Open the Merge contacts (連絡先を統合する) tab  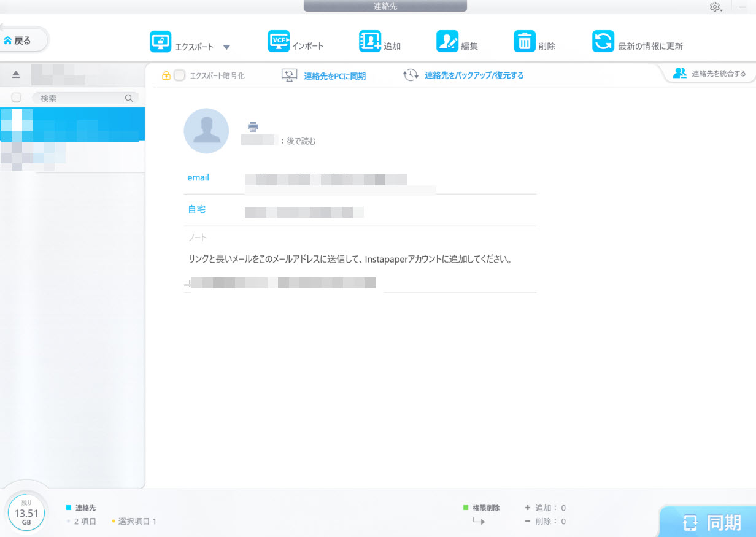710,74
